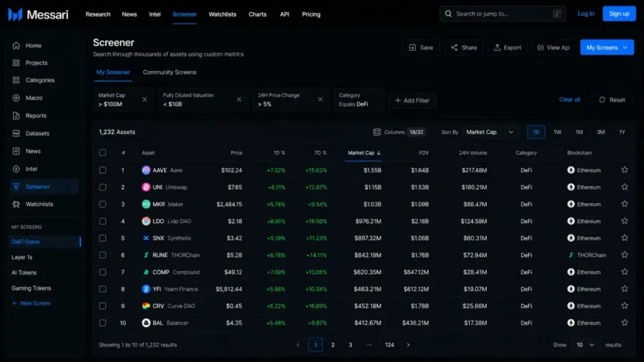
Task: Select the BAL Balancer row checkbox
Action: [x=102, y=323]
